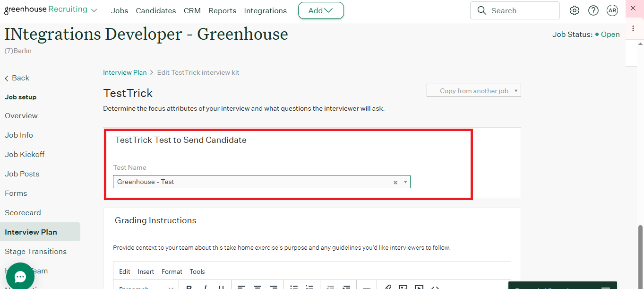Click the three-dot menu in side panel
Viewport: 644px width, 289px height.
pos(633,28)
